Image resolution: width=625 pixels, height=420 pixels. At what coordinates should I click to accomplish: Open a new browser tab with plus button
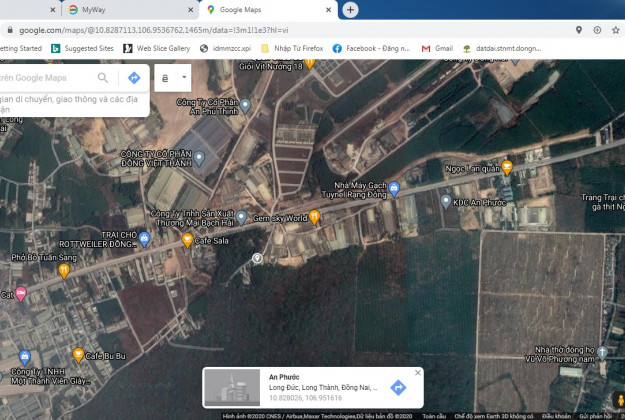(x=350, y=10)
